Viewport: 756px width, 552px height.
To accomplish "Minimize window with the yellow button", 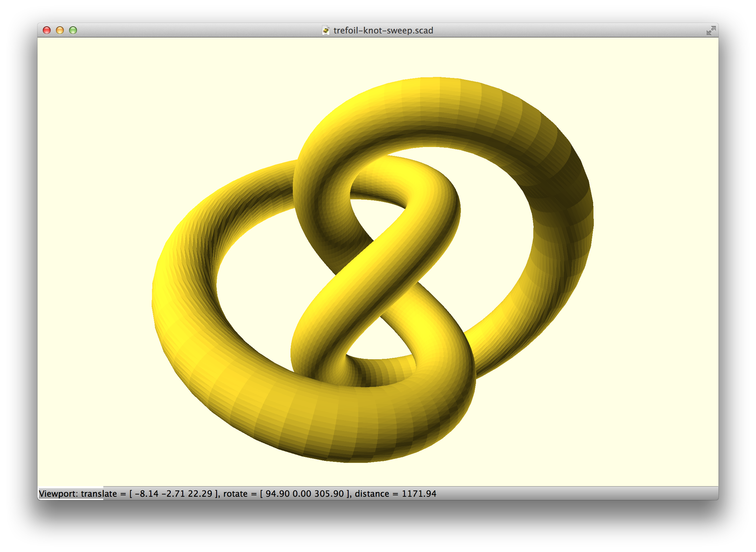I will pyautogui.click(x=60, y=30).
